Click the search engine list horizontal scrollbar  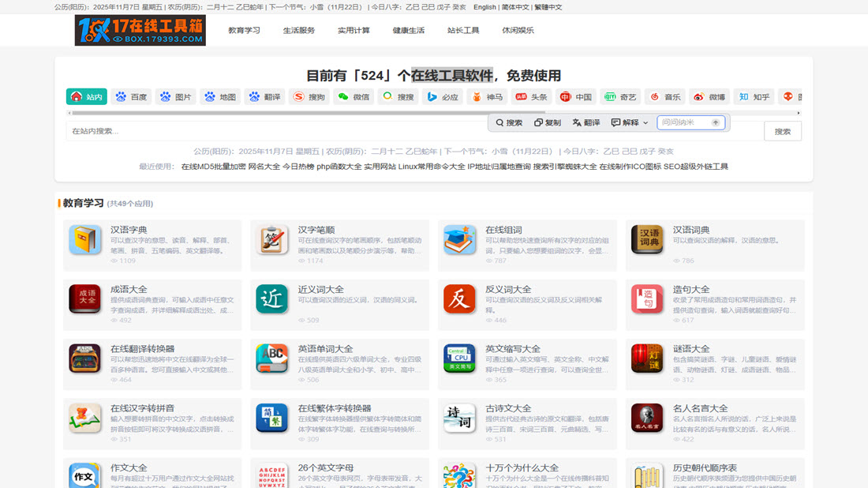[316, 113]
